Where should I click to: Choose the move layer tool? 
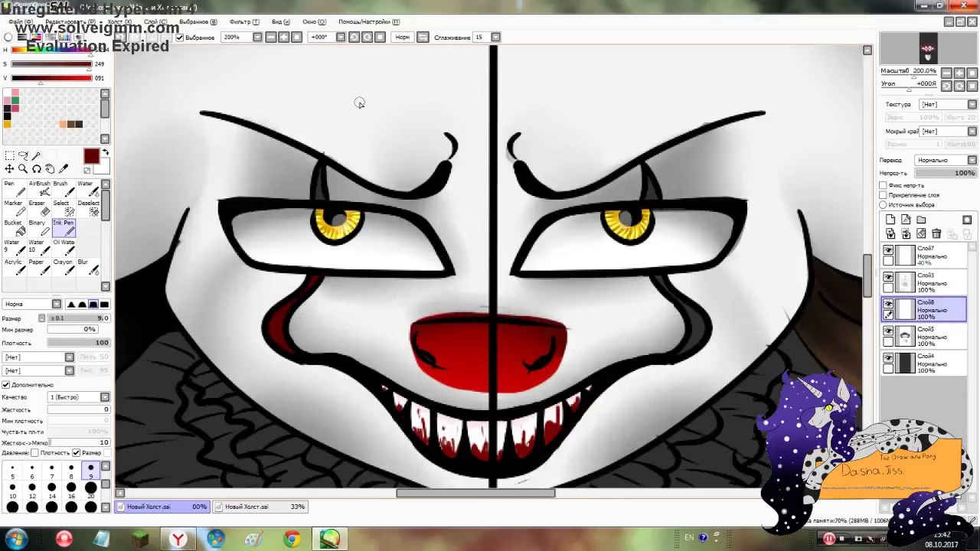9,169
